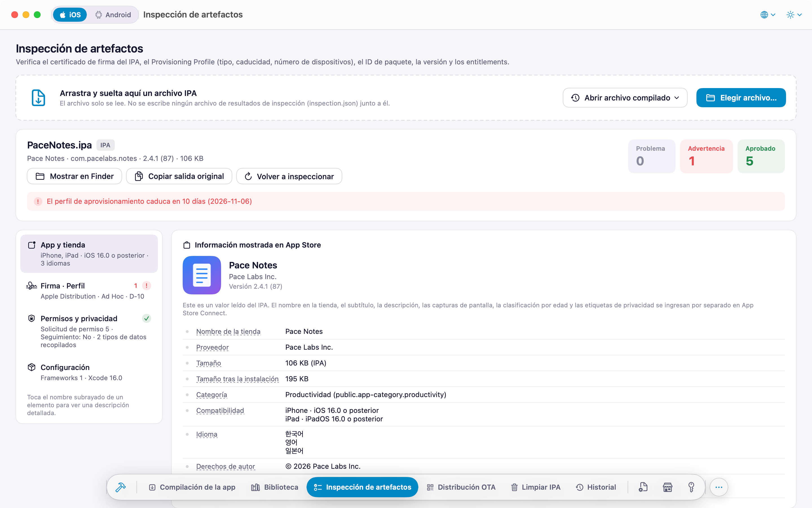Open Distribución OTA tab
812x508 pixels.
coord(461,487)
